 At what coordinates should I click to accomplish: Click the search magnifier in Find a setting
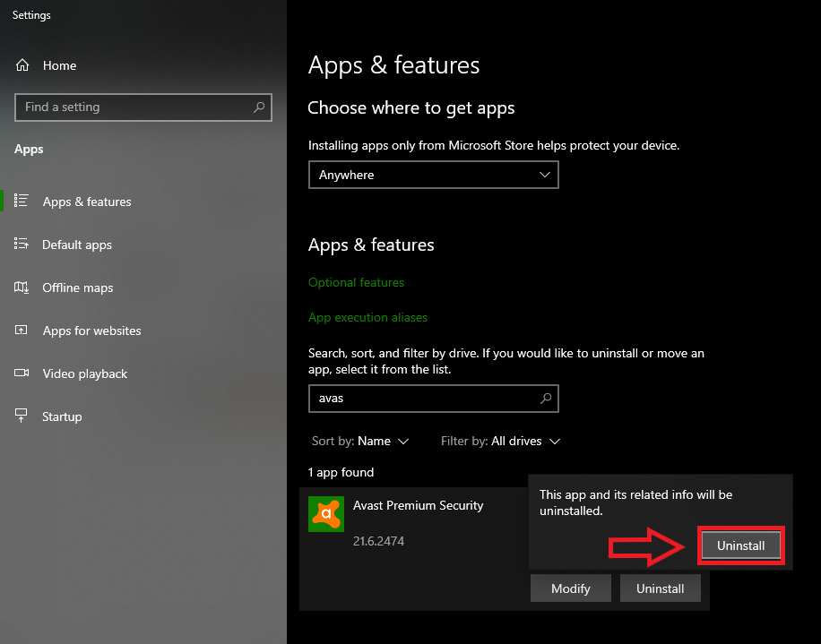tap(259, 107)
